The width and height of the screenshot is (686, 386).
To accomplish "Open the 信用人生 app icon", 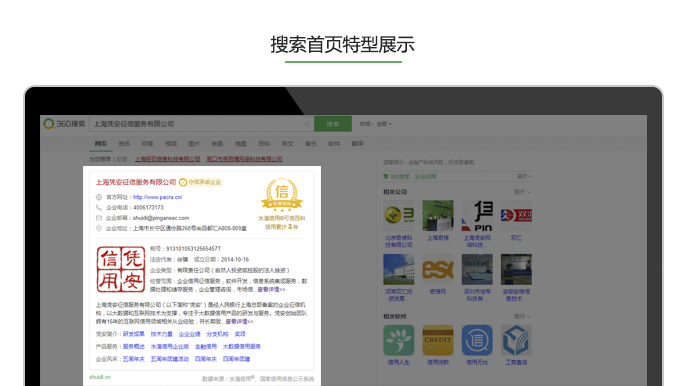I will (399, 340).
